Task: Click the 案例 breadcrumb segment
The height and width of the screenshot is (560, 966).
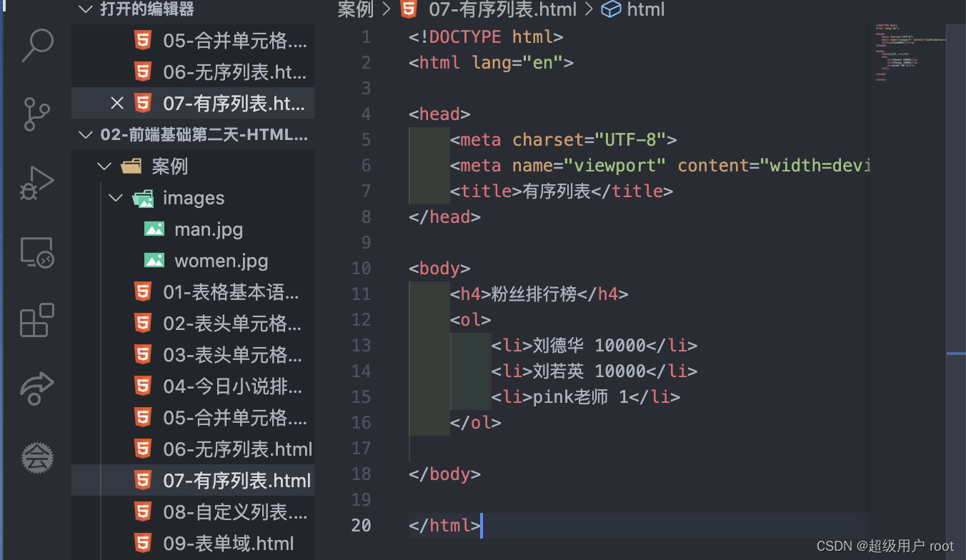Action: tap(356, 9)
